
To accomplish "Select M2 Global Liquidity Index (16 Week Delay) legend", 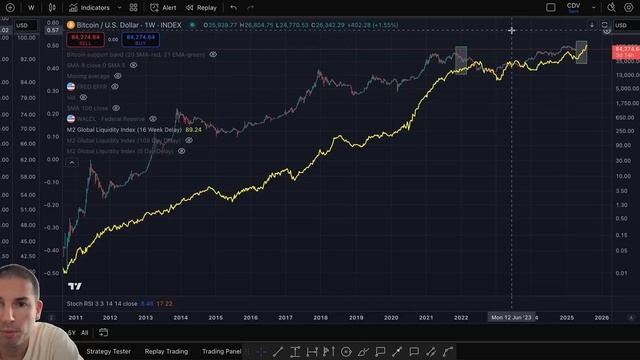I will click(x=124, y=130).
